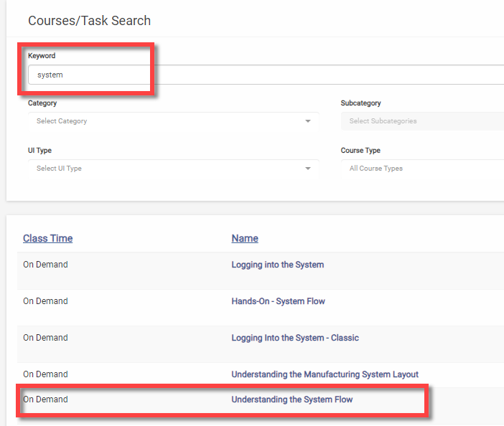504x426 pixels.
Task: Click the Courses/Task Search page heading
Action: click(89, 21)
